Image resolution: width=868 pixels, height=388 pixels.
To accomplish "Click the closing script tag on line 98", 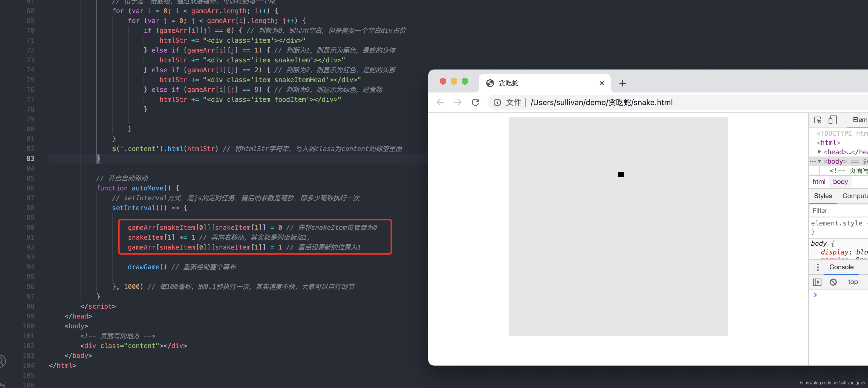I will pyautogui.click(x=98, y=306).
